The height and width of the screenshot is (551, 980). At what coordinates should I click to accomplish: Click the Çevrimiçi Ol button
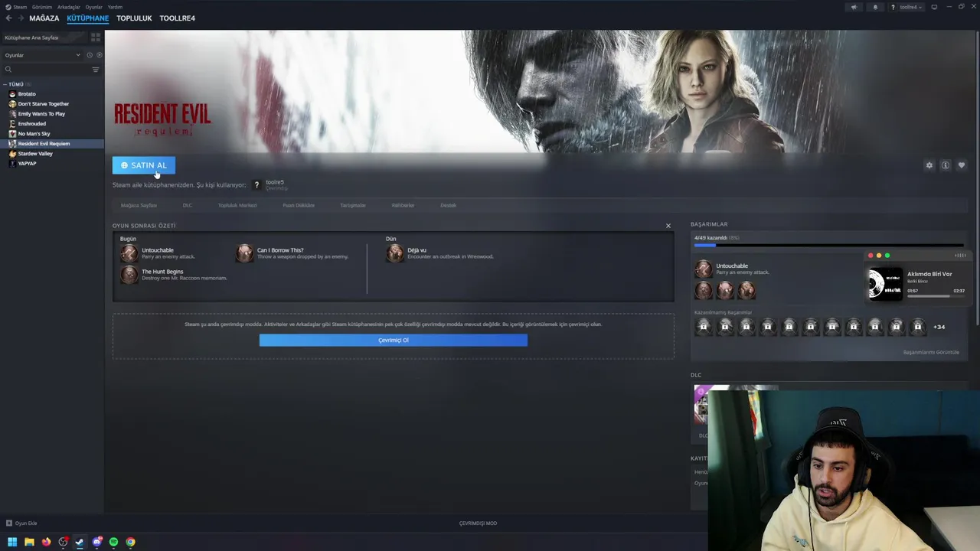(x=394, y=341)
